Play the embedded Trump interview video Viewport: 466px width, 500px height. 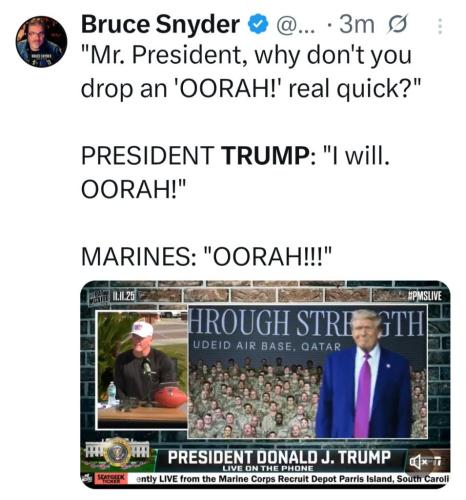(x=265, y=385)
